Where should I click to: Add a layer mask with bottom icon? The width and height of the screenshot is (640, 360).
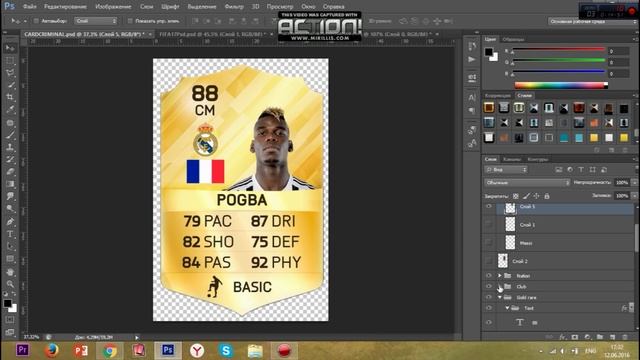click(x=575, y=337)
